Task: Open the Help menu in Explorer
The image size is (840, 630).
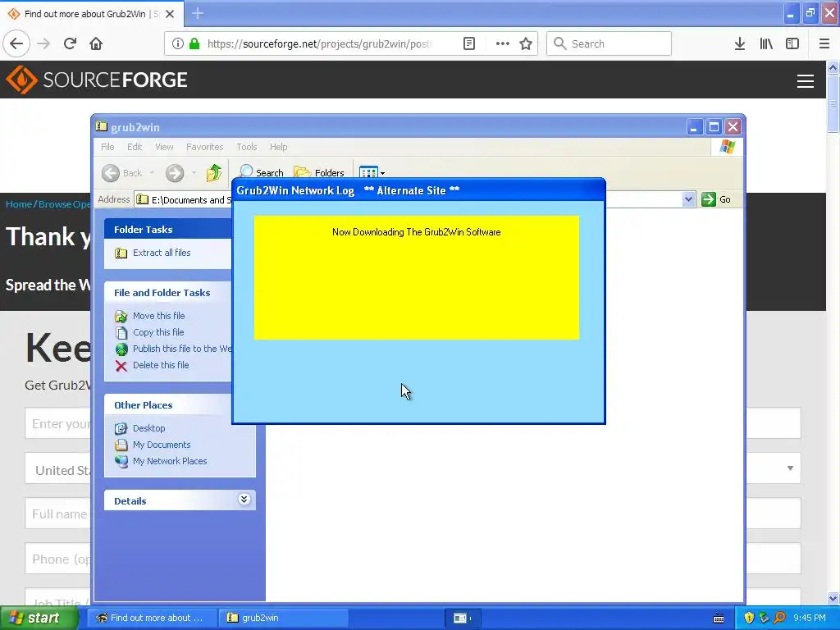Action: (x=278, y=147)
